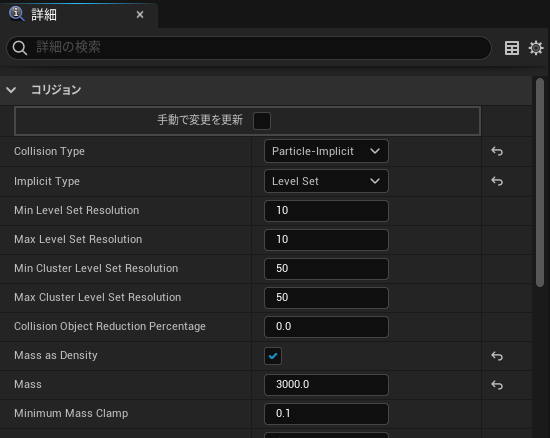
Task: Reset Implicit Type to default value
Action: 497,181
